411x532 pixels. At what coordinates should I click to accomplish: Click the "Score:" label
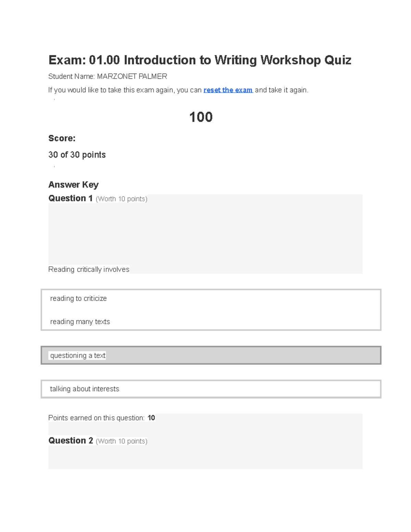[62, 138]
